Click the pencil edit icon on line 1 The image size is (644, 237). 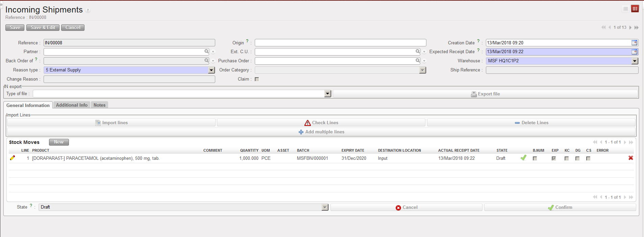[13, 158]
